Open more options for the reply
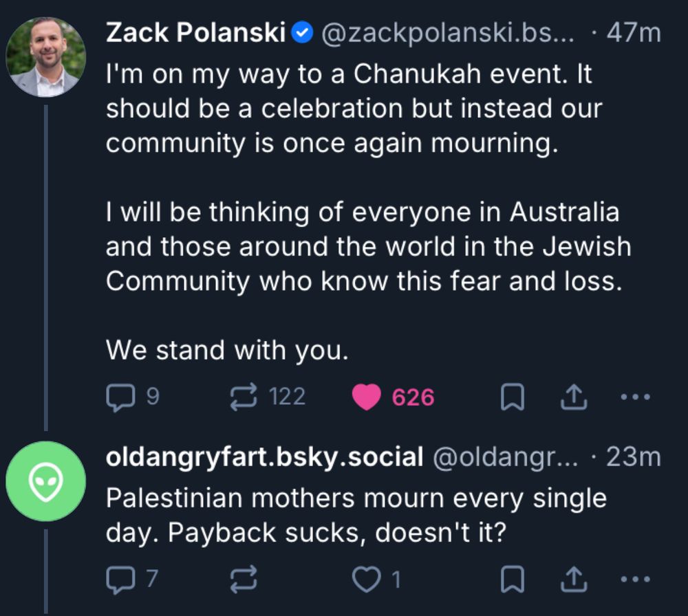 [x=634, y=581]
